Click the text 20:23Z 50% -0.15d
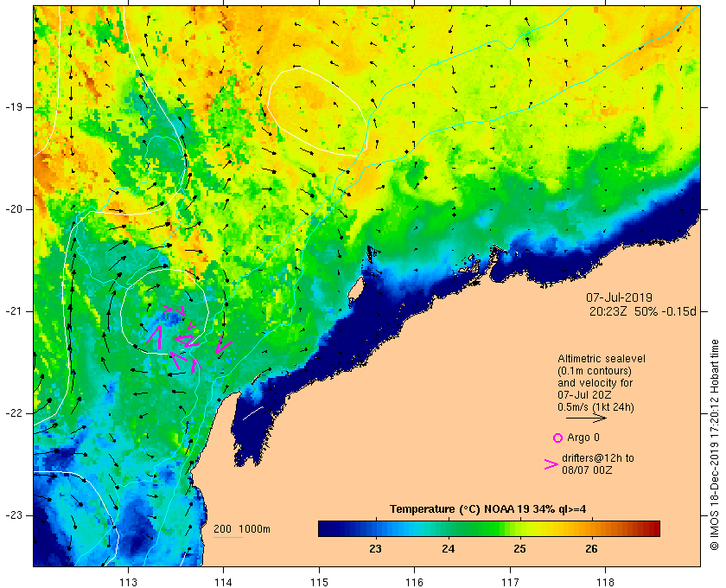The width and height of the screenshot is (726, 588). 643,311
